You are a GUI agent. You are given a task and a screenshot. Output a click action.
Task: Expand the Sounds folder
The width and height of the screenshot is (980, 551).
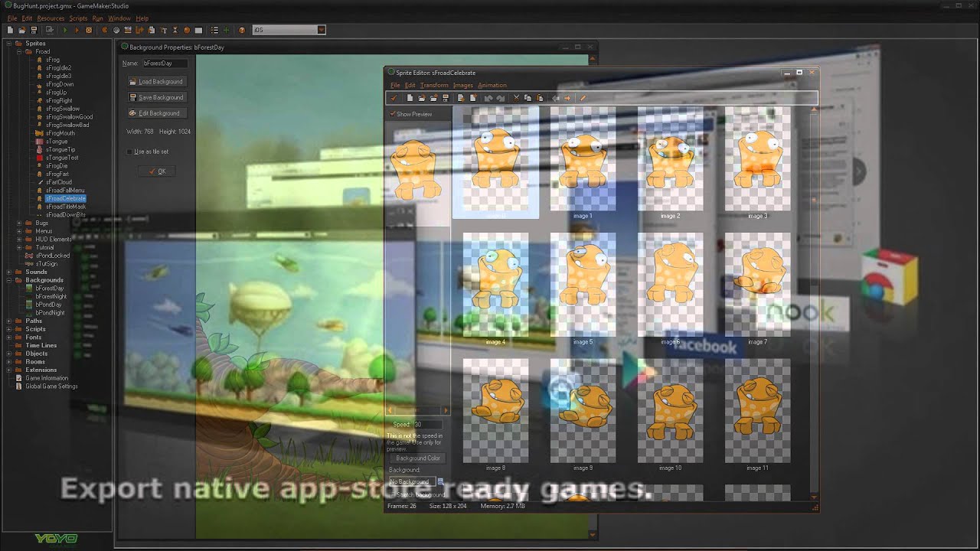[x=8, y=272]
